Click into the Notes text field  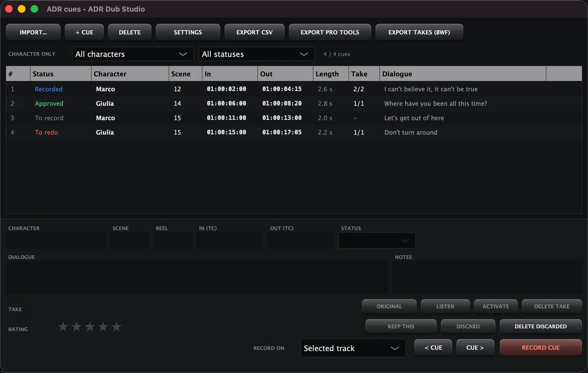(x=487, y=277)
